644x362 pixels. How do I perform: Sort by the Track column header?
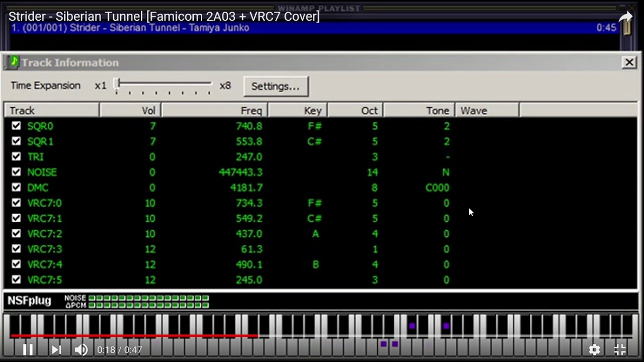(x=52, y=111)
